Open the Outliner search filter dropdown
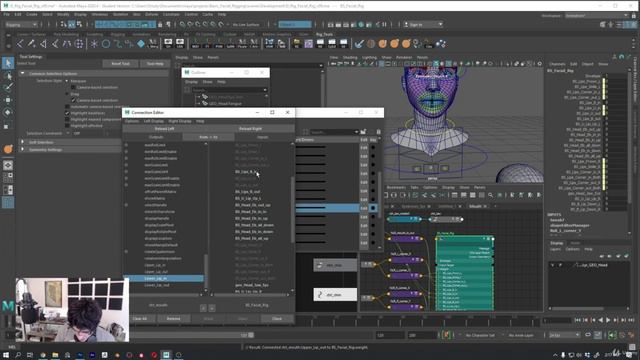The width and height of the screenshot is (640, 360). [265, 90]
